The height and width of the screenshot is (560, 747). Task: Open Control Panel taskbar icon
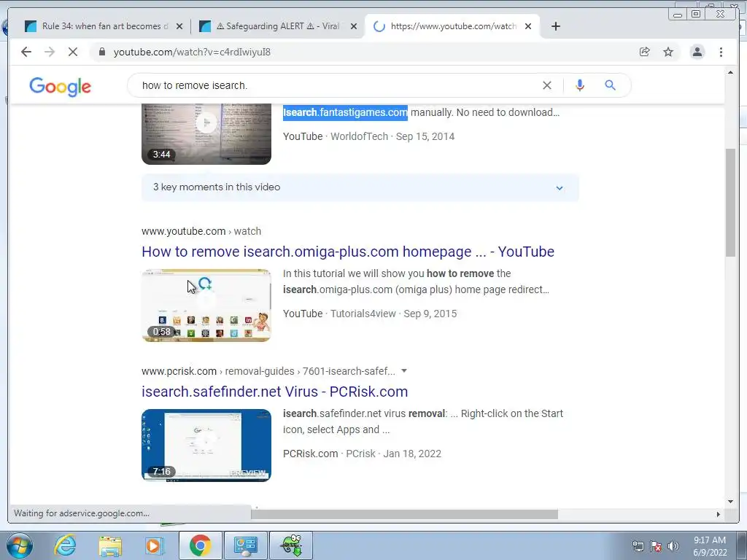coord(245,545)
